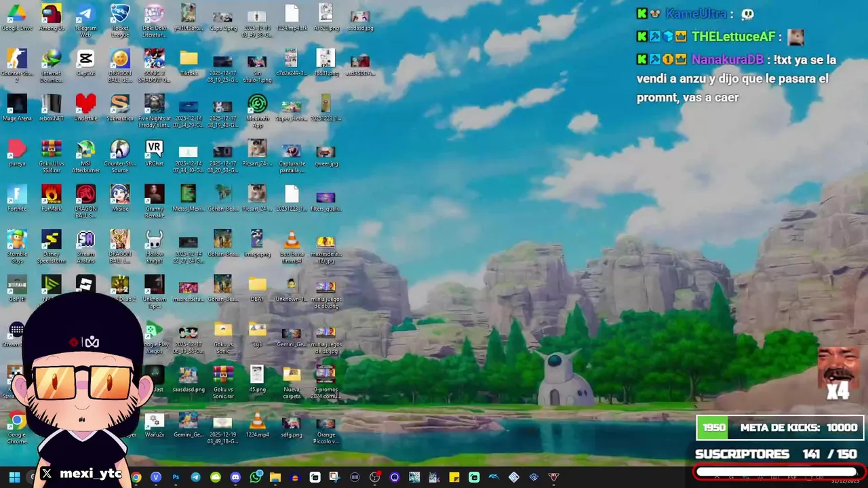
Task: Select the 15581.png image file
Action: point(325,63)
